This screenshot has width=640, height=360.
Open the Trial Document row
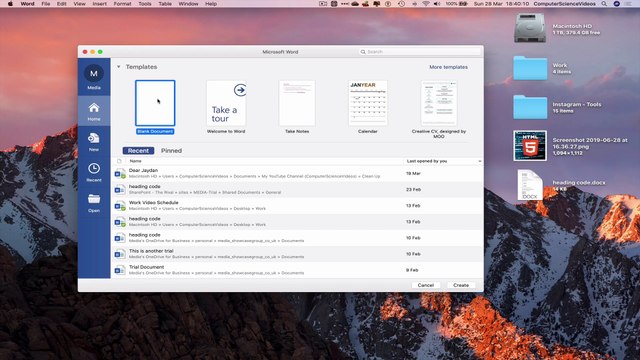(297, 270)
